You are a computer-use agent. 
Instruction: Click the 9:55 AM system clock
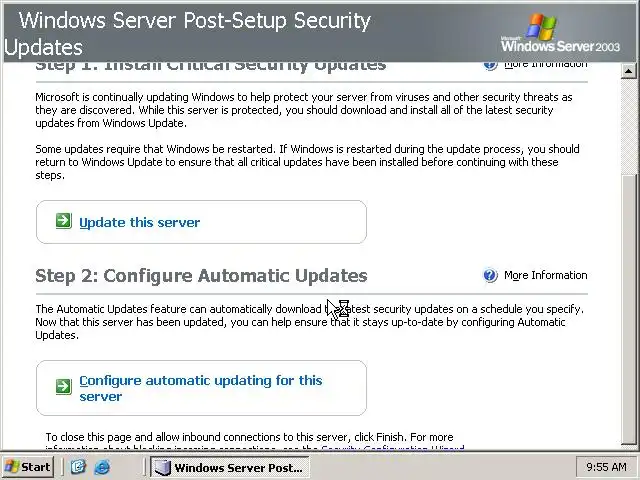[606, 467]
